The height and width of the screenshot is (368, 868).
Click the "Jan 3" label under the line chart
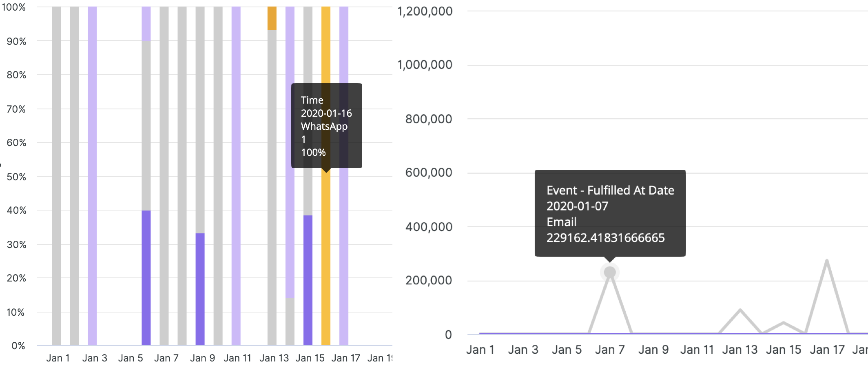point(523,350)
